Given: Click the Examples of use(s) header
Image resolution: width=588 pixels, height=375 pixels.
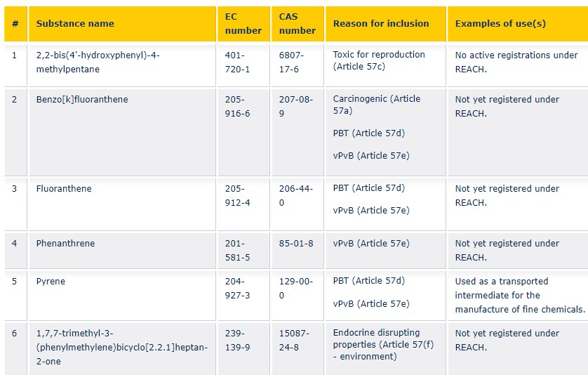Looking at the screenshot, I should click(500, 24).
